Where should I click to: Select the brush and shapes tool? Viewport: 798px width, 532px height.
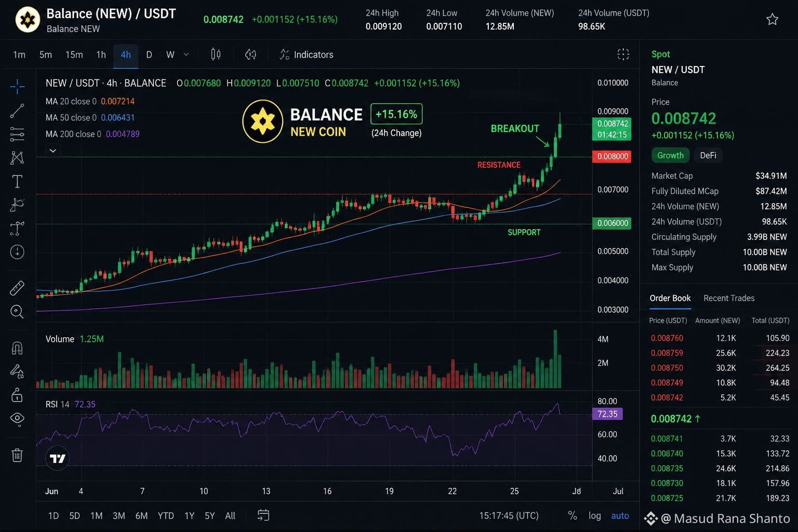click(17, 205)
